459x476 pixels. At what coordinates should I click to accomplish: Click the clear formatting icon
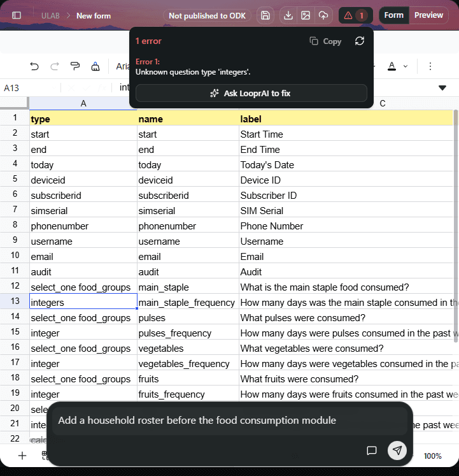pos(95,66)
